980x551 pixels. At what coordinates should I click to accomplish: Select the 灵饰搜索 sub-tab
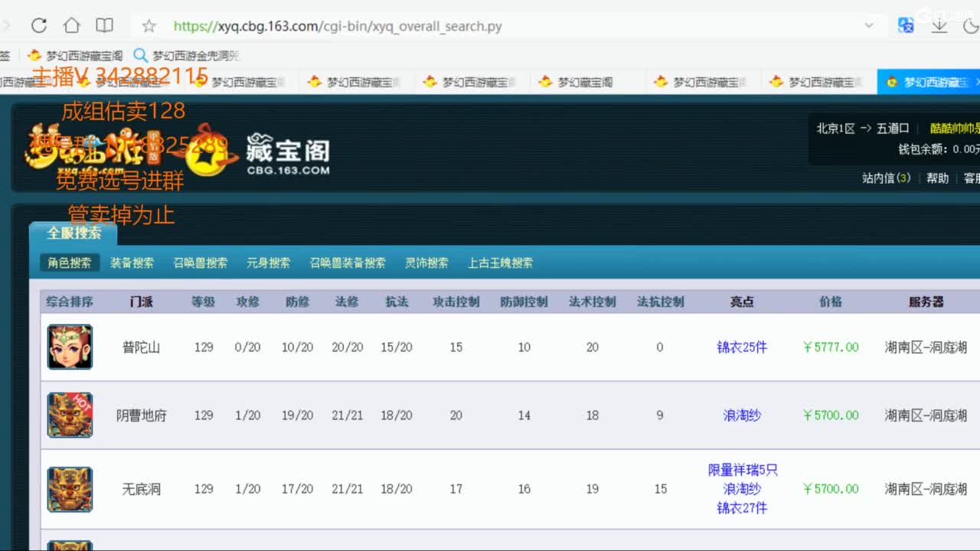[x=426, y=262]
